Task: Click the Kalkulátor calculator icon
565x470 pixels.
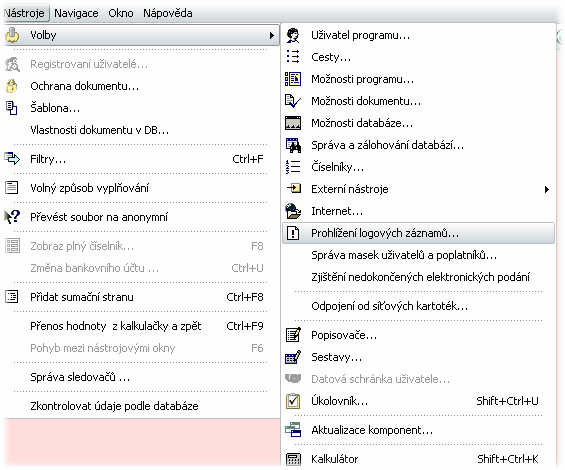Action: (293, 459)
